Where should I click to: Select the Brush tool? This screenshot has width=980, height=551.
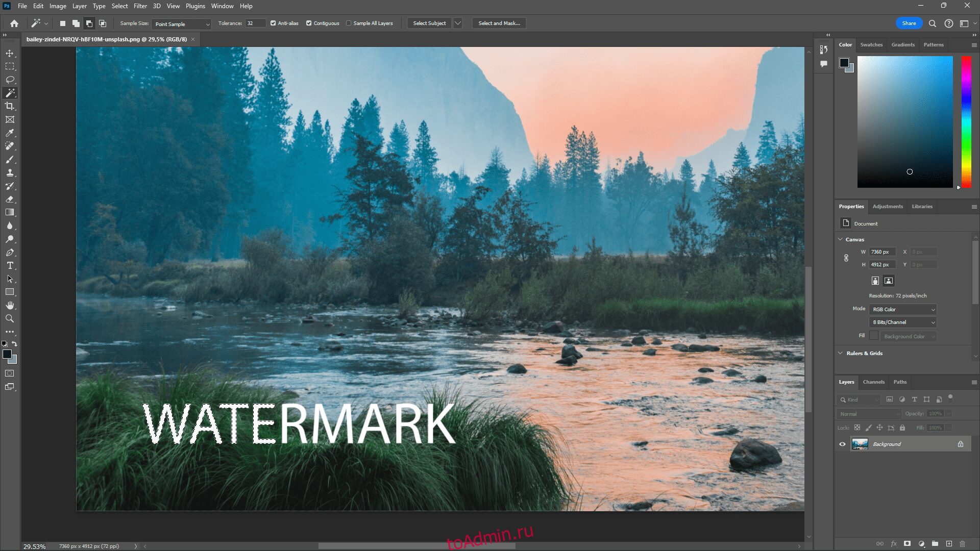(10, 160)
